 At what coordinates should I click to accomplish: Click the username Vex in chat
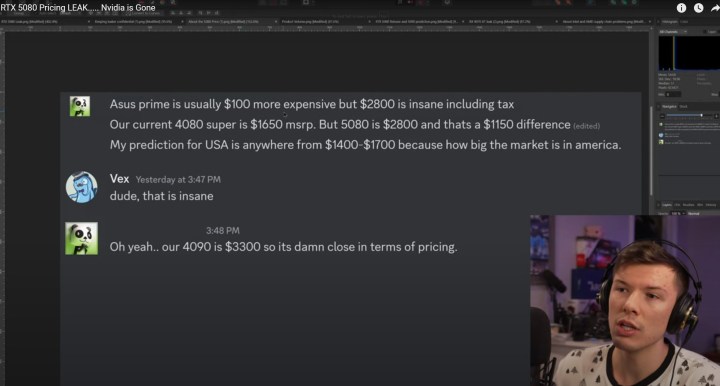(119, 179)
